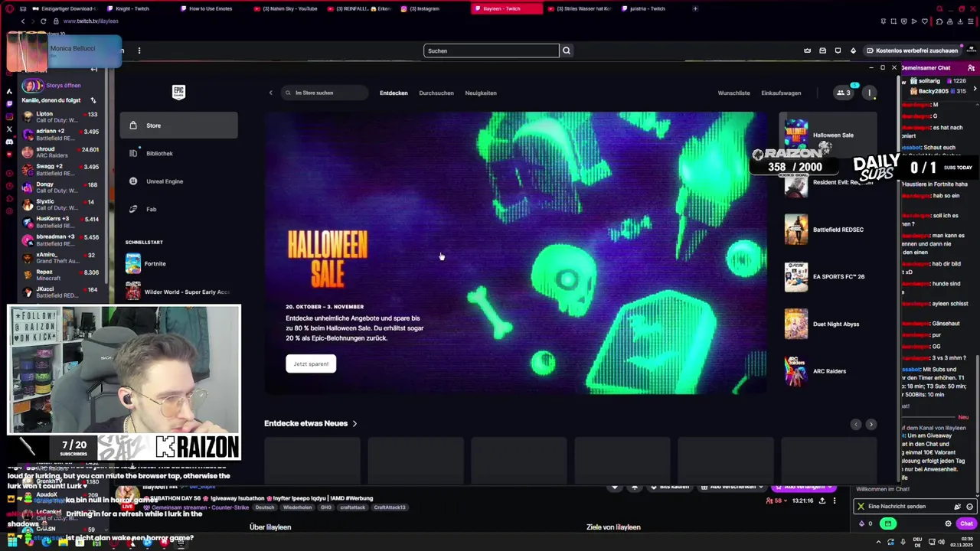Image resolution: width=980 pixels, height=551 pixels.
Task: Collapse the Twitch followed channels sidebar
Action: (x=93, y=70)
